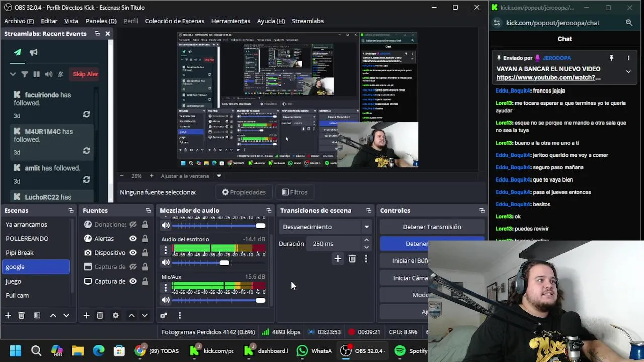The height and width of the screenshot is (362, 644).
Task: Expand the pinned Kick chat message
Action: pyautogui.click(x=628, y=72)
